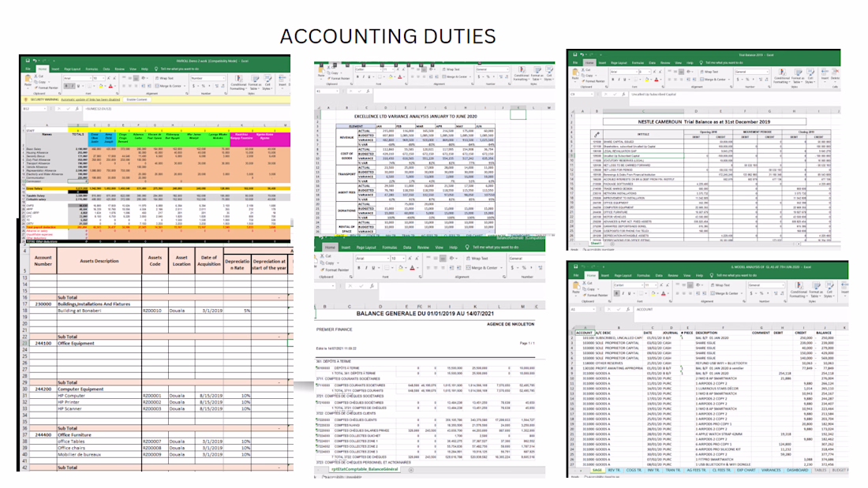Toggle Underline in the PAYROLL window
This screenshot has height=488, width=868.
pyautogui.click(x=79, y=86)
